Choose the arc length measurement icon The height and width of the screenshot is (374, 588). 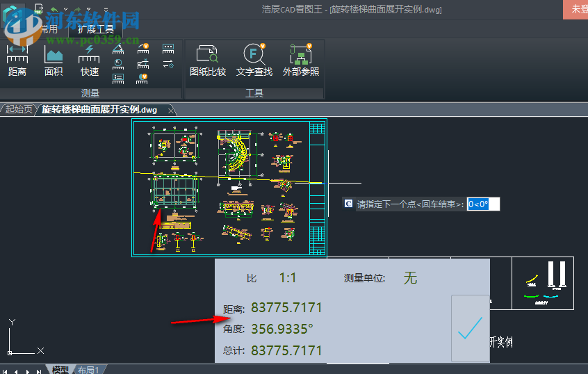pyautogui.click(x=143, y=49)
